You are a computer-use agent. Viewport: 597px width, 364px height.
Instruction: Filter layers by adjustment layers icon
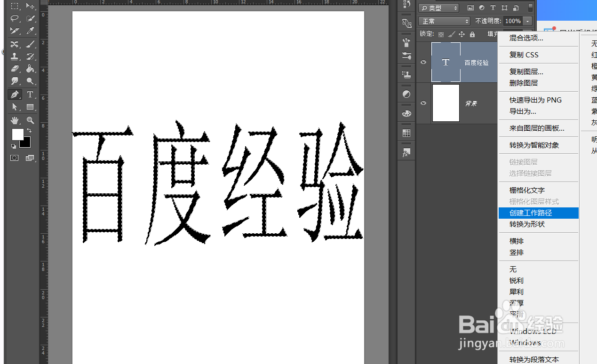pos(482,8)
